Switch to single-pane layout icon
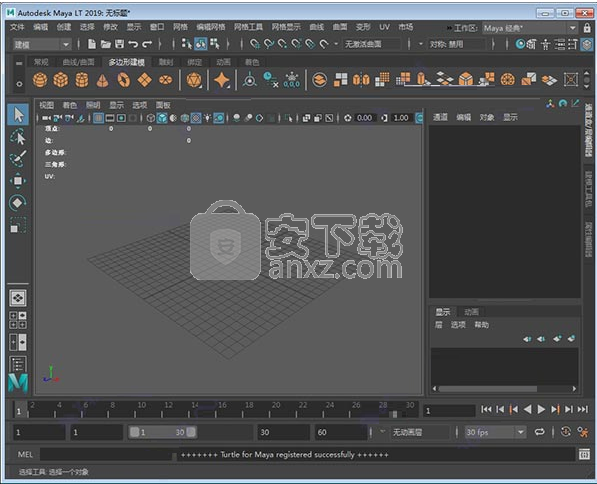This screenshot has height=484, width=597. (18, 298)
